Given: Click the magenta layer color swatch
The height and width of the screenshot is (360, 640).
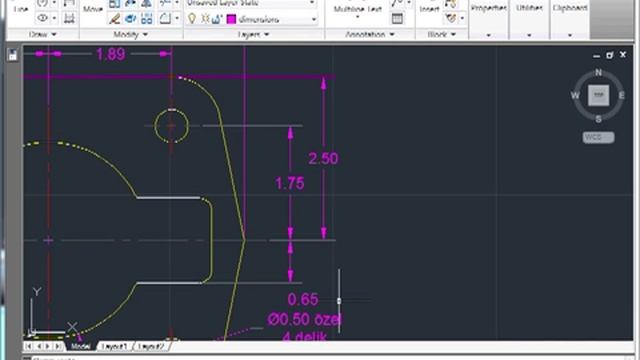Looking at the screenshot, I should click(x=231, y=19).
